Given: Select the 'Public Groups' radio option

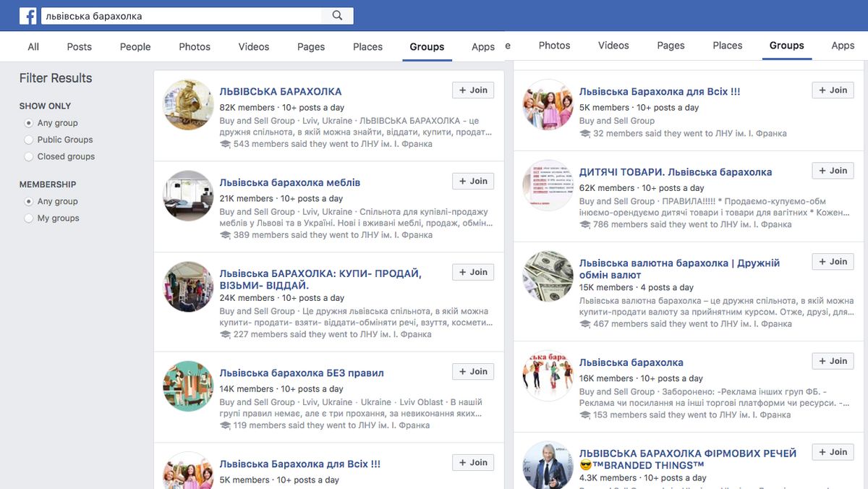Looking at the screenshot, I should 29,140.
